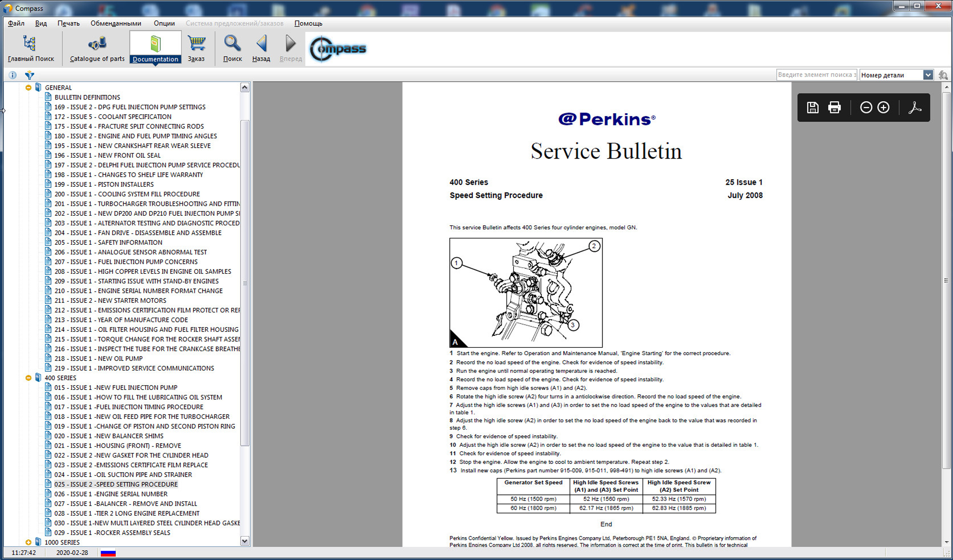The width and height of the screenshot is (953, 560).
Task: Zoom out the document view
Action: click(866, 108)
